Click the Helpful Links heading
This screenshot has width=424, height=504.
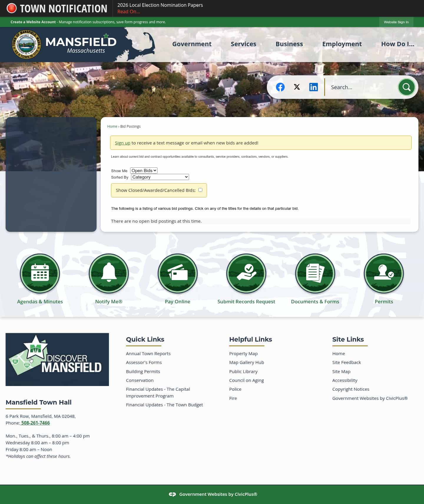[x=251, y=339]
